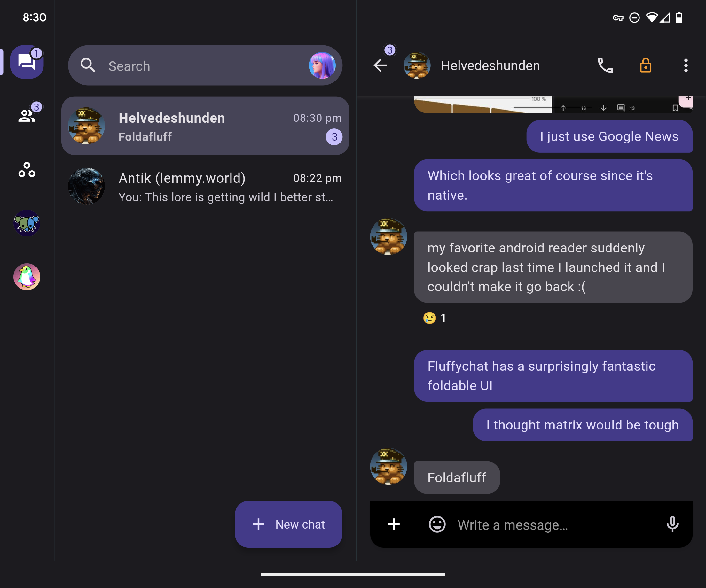
Task: Open the contacts icon showing badge 3
Action: [x=27, y=115]
